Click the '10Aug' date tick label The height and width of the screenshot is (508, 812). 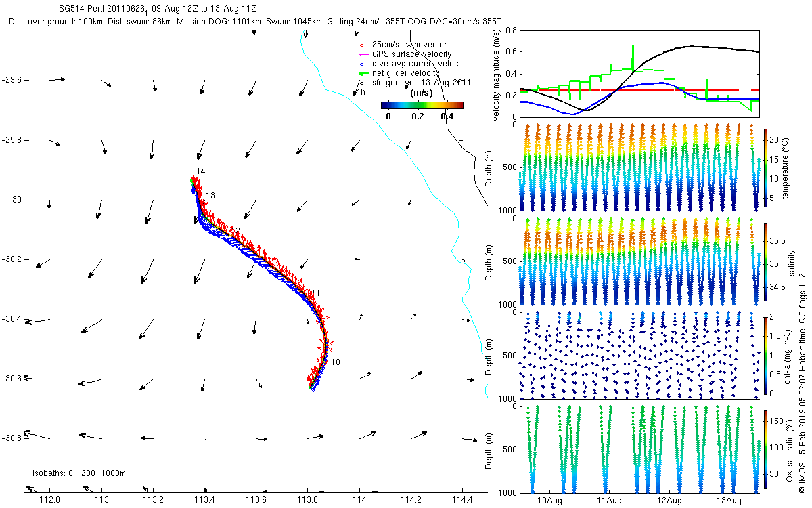[551, 500]
